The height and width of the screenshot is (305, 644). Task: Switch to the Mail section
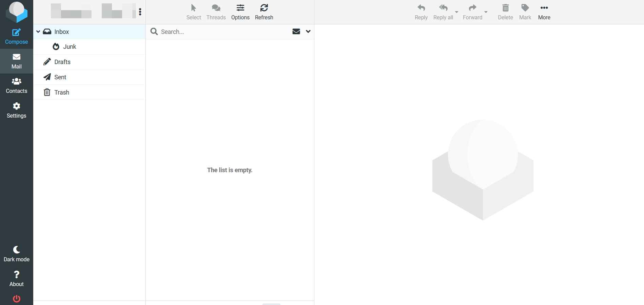16,61
